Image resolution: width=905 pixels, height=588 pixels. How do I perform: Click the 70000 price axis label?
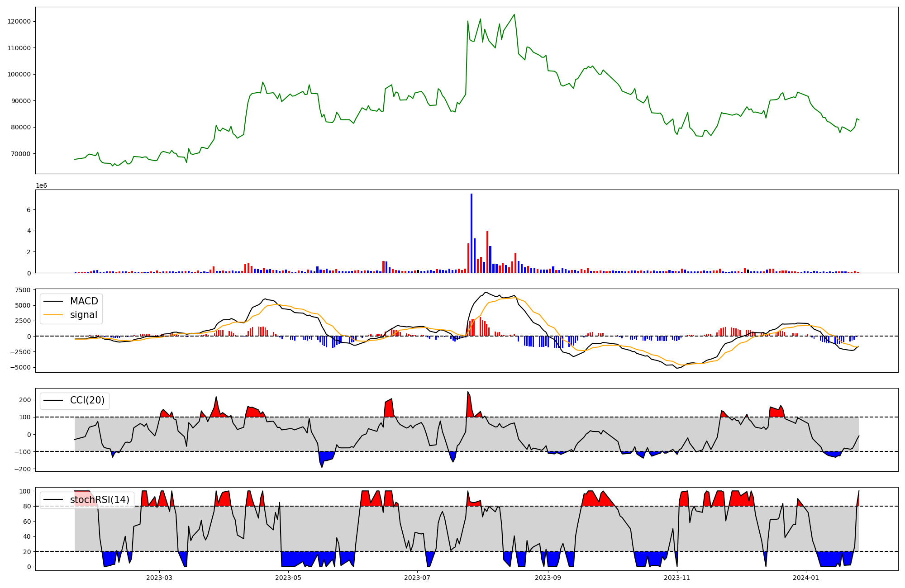pos(21,154)
